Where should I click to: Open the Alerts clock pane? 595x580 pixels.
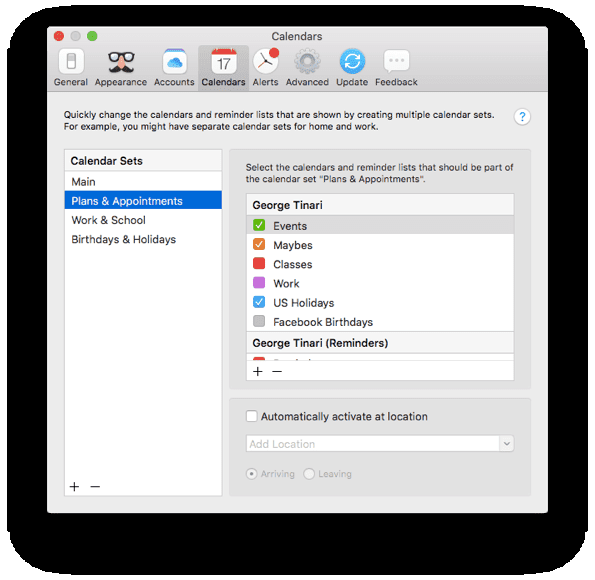266,68
